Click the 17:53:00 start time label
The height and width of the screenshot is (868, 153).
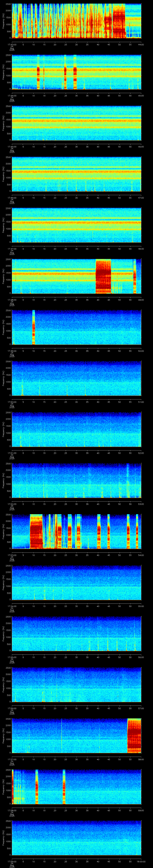(12, 555)
